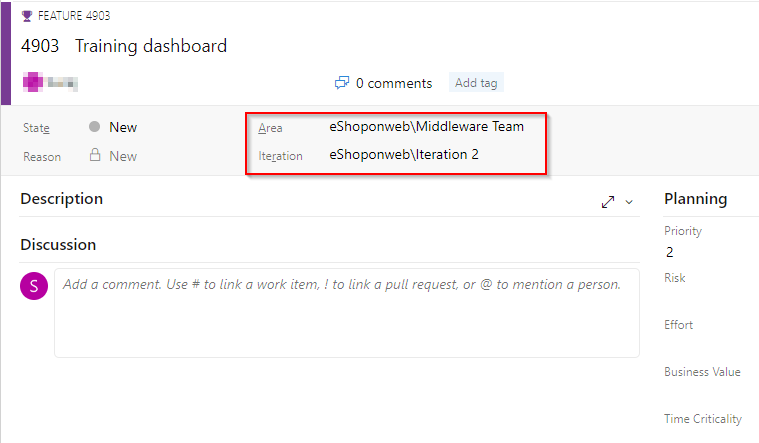The height and width of the screenshot is (443, 759).
Task: Click the comments discussion icon
Action: coord(342,83)
